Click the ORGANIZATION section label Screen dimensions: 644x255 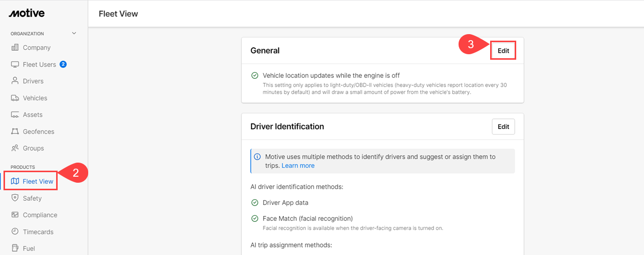click(27, 34)
